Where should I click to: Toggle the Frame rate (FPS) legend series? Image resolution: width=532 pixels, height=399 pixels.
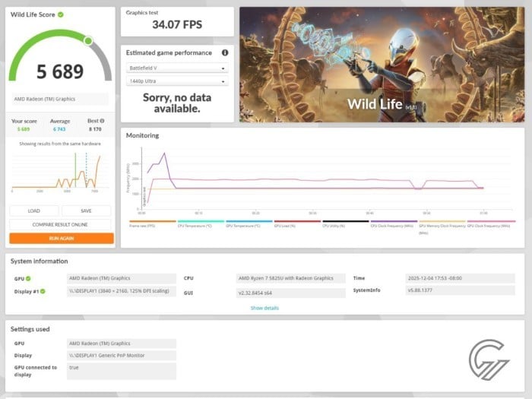pyautogui.click(x=152, y=224)
